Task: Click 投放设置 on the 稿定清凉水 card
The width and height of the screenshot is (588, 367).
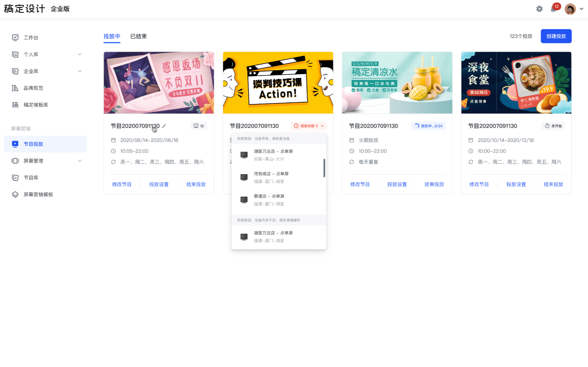Action: click(397, 184)
